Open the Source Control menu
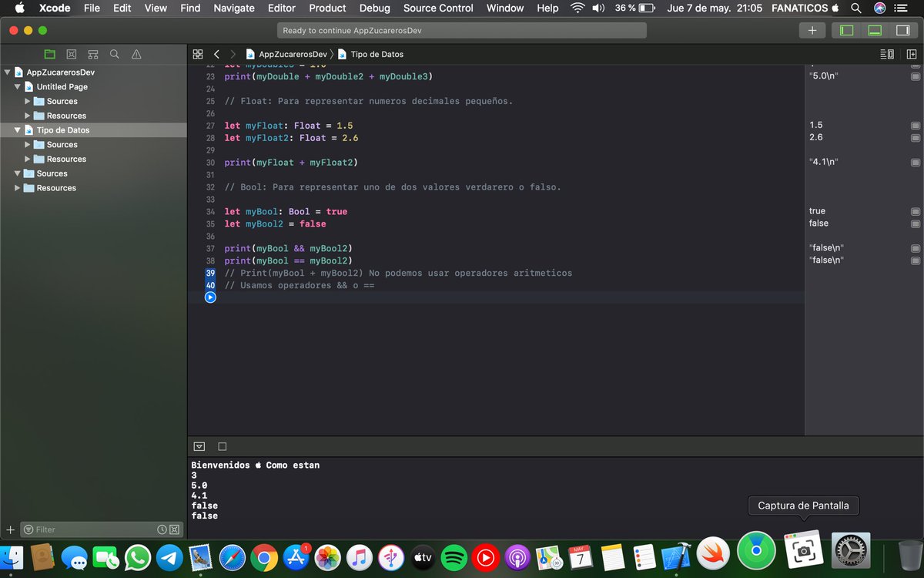924x578 pixels. pyautogui.click(x=438, y=8)
